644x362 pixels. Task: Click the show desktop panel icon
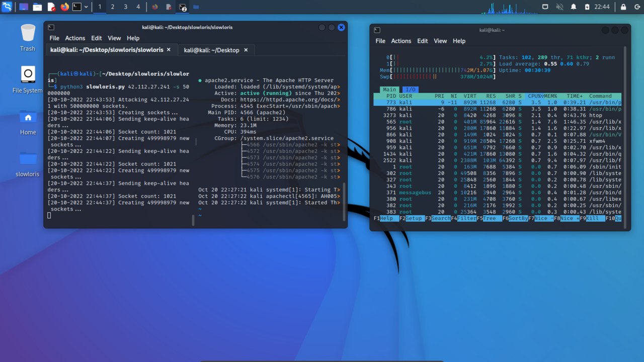(x=24, y=7)
